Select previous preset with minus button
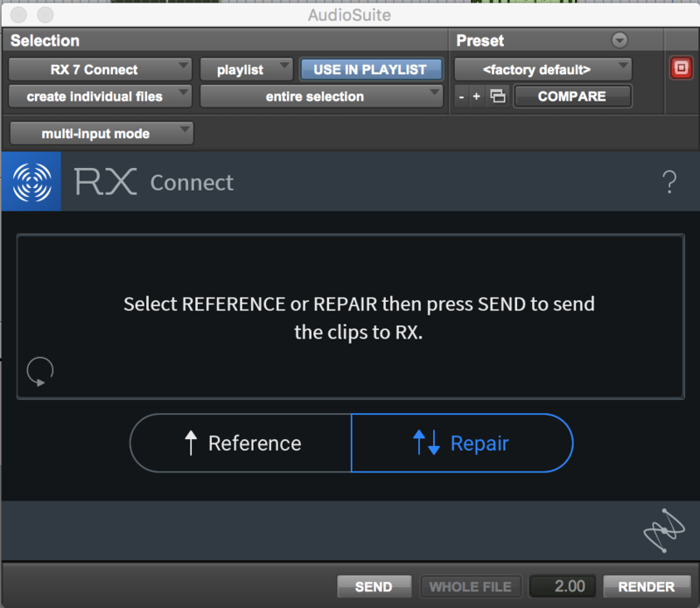 pos(462,96)
